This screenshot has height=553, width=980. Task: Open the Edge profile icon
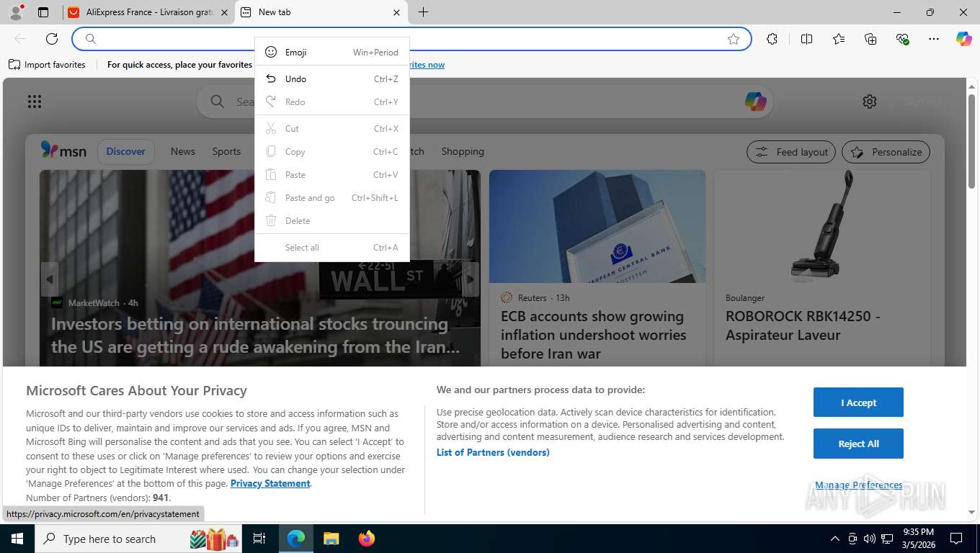(16, 12)
